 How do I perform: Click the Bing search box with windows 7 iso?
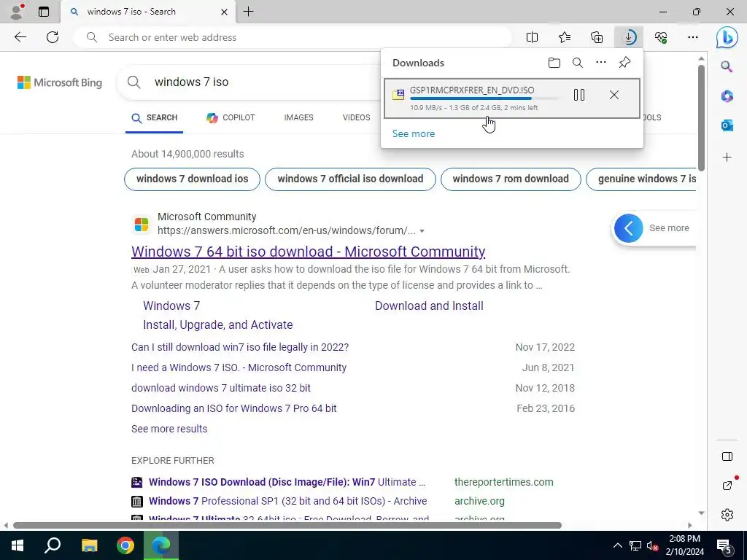[248, 82]
